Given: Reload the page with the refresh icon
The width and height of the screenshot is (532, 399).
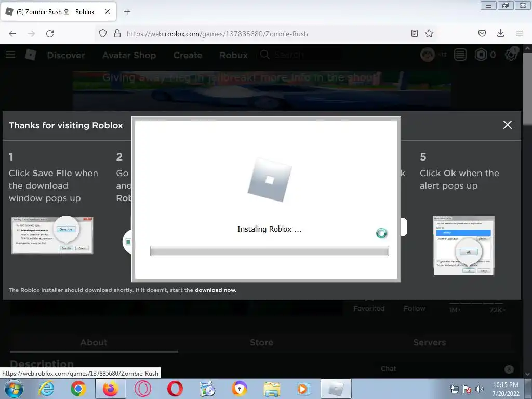Looking at the screenshot, I should point(50,34).
